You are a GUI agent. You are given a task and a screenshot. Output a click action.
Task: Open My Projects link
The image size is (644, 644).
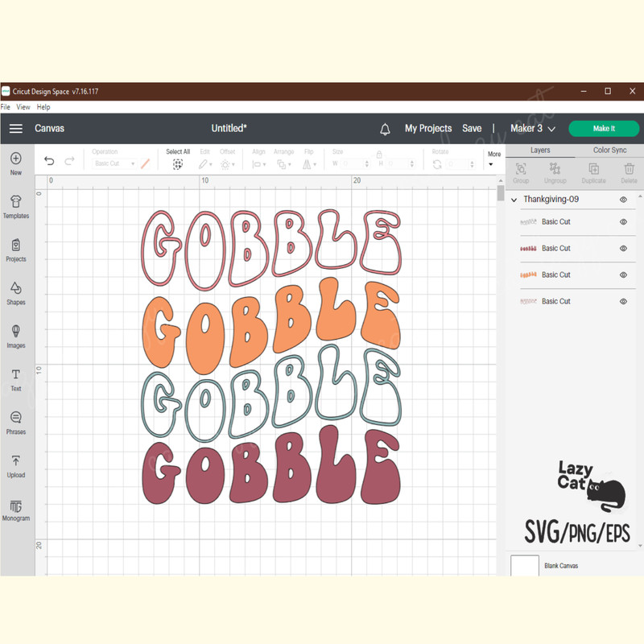click(x=427, y=129)
